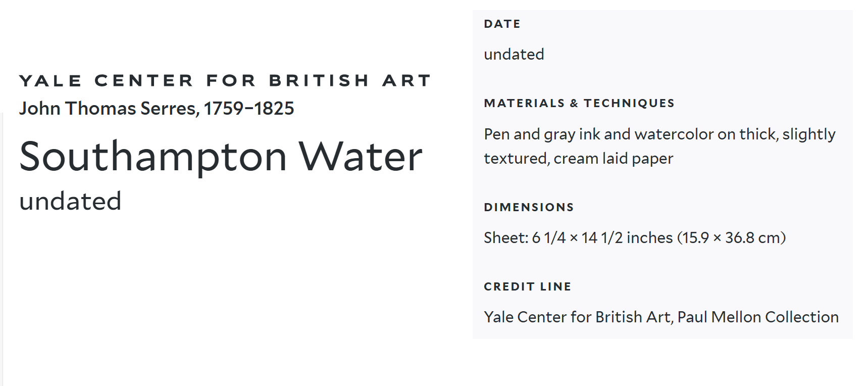
Task: Click the metric size (15.9 × 36.8 cm)
Action: (x=731, y=238)
